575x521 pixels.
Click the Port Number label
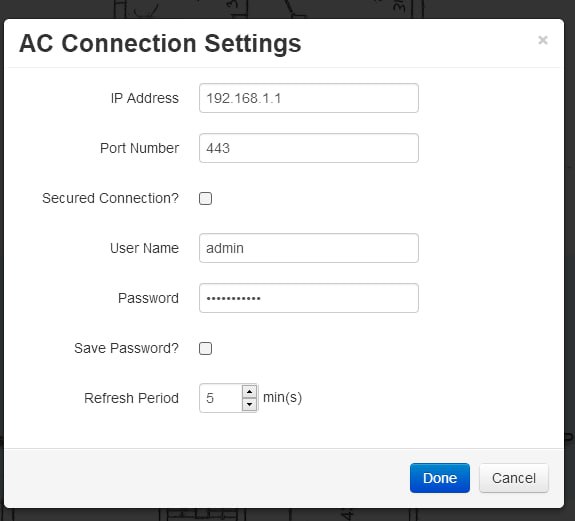139,148
